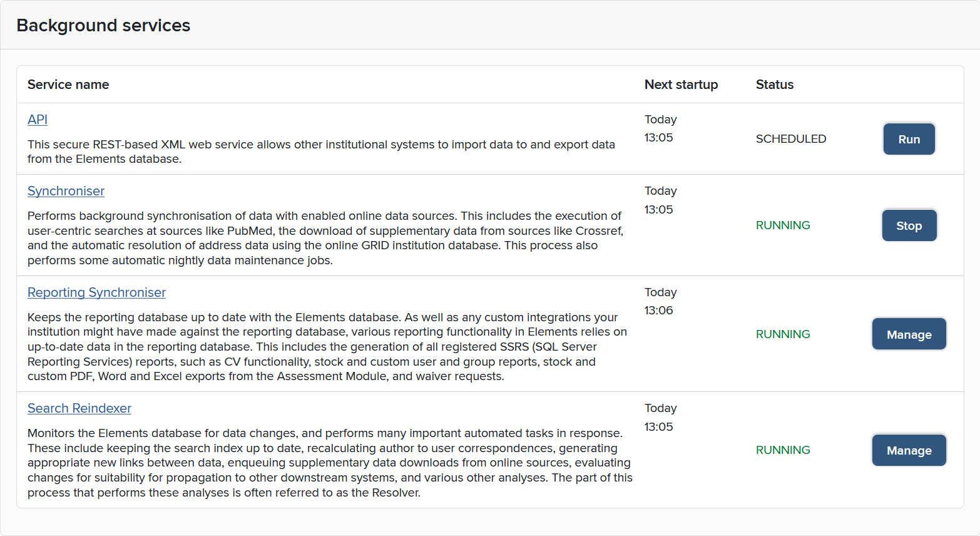This screenshot has width=980, height=536.
Task: Click the SCHEDULED status of API
Action: point(790,139)
